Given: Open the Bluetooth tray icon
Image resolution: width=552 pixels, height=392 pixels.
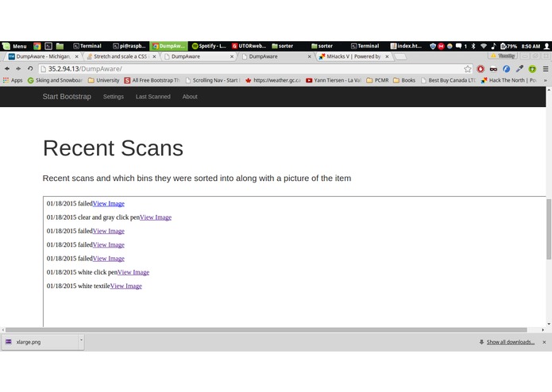Looking at the screenshot, I should click(x=473, y=46).
